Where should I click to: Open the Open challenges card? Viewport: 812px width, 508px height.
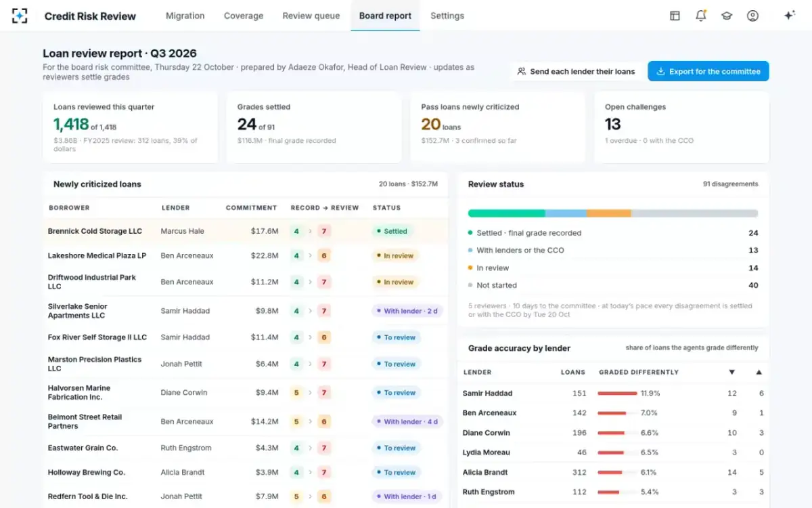[681, 127]
